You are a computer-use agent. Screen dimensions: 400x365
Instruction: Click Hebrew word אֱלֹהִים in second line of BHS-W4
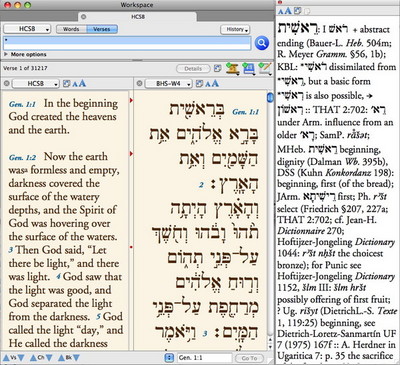[x=198, y=134]
